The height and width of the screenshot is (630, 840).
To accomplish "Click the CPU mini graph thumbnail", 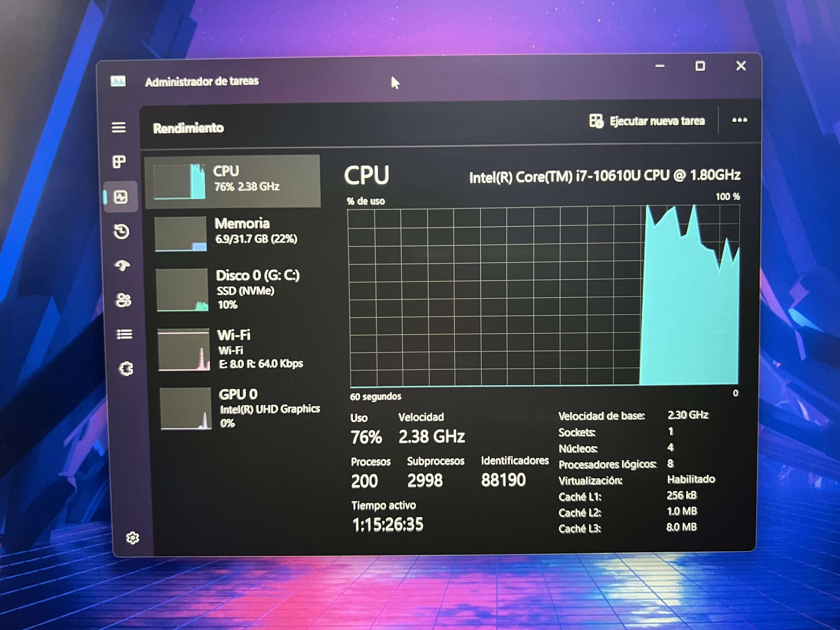I will coord(179,181).
